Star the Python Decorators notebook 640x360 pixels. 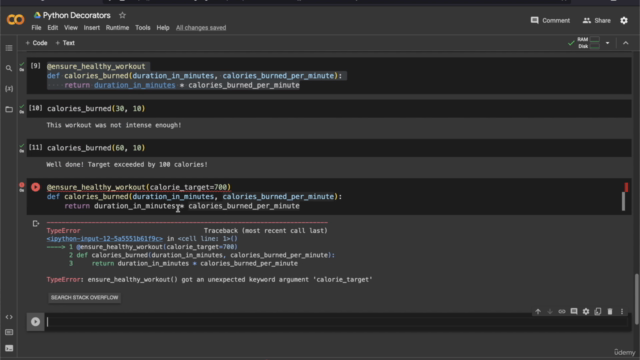pos(122,16)
